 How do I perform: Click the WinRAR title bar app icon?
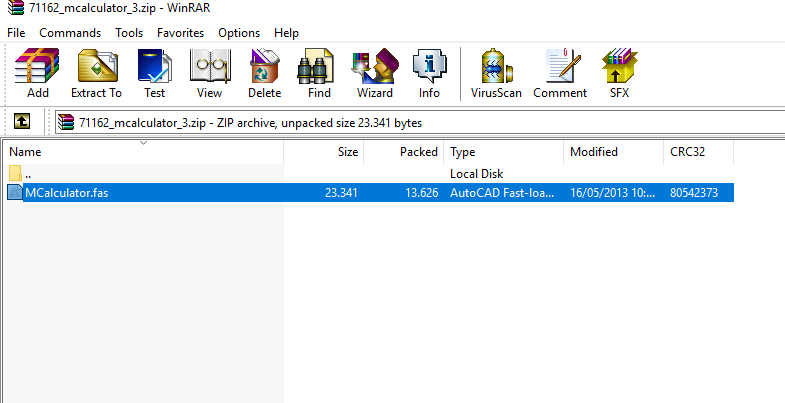(x=16, y=8)
